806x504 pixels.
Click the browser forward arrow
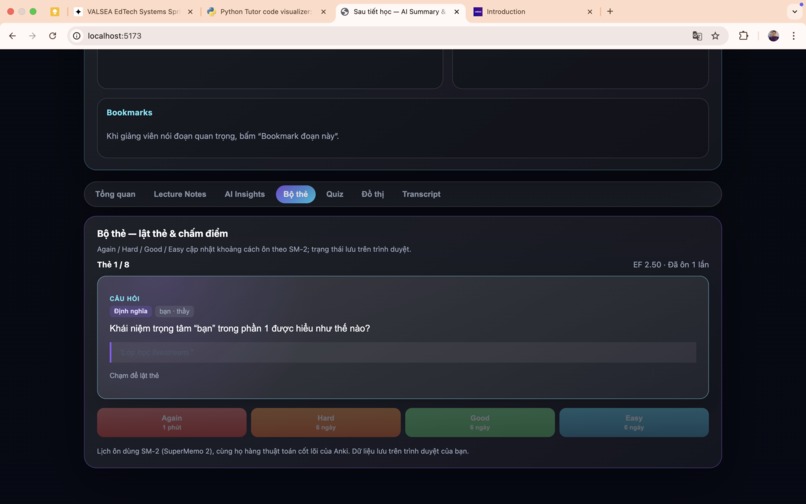[32, 35]
